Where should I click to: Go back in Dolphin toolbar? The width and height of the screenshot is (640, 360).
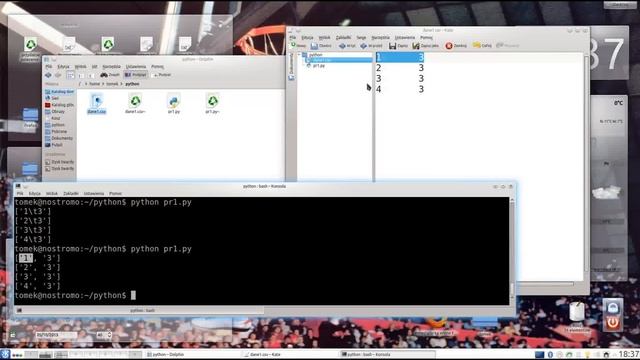48,75
